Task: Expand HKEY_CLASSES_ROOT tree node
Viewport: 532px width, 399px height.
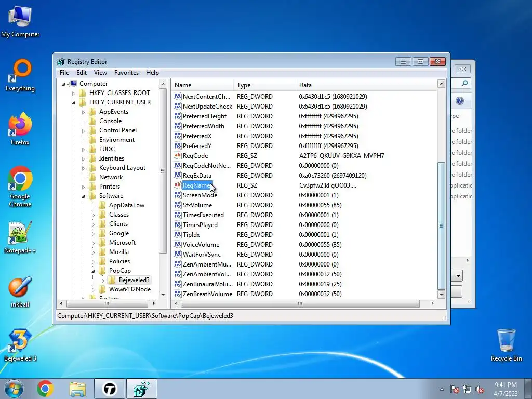Action: [73, 94]
